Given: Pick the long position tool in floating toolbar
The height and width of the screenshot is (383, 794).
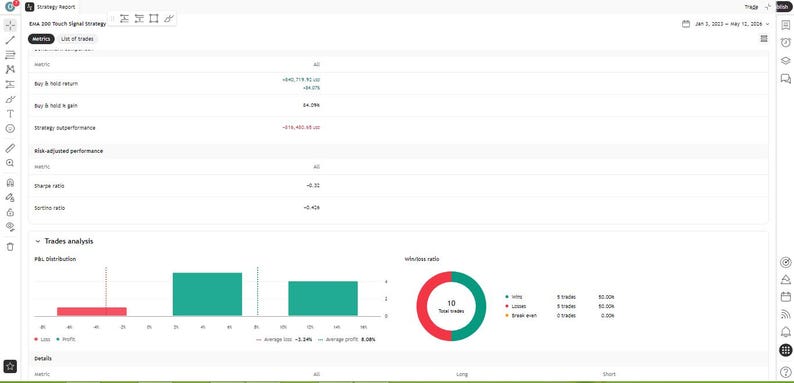Looking at the screenshot, I should [124, 19].
